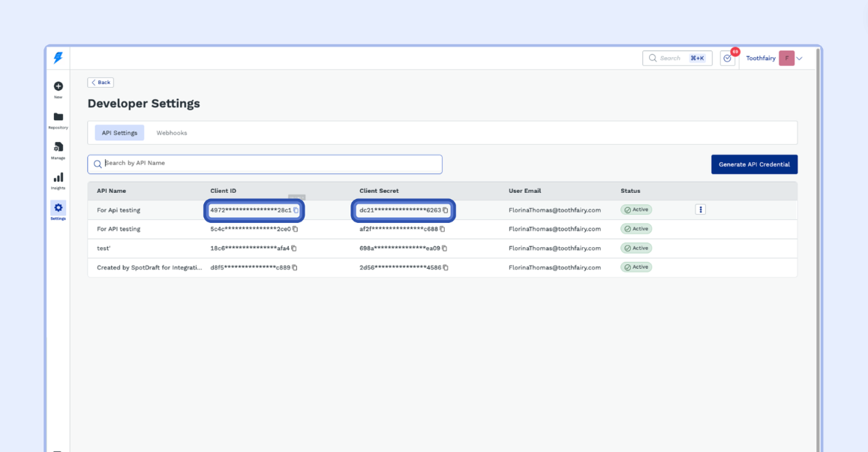Copy Client Secret starting with dc21
Screen dimensions: 868x452
(x=446, y=210)
